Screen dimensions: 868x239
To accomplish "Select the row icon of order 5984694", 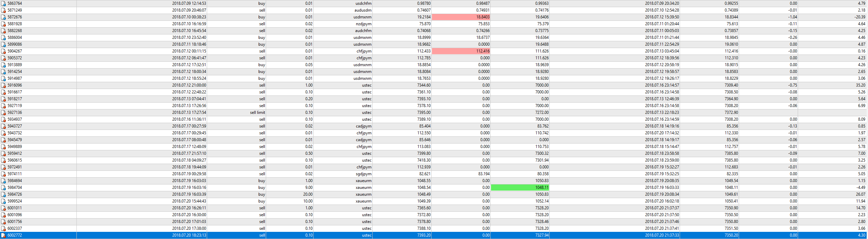I will point(3,181).
